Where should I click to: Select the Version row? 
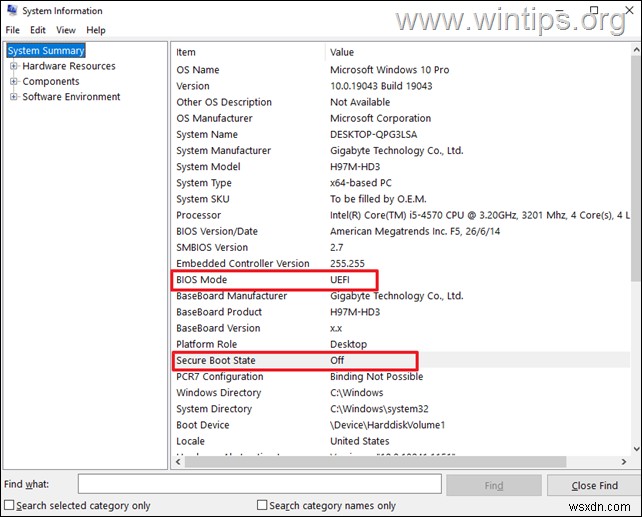coord(401,86)
